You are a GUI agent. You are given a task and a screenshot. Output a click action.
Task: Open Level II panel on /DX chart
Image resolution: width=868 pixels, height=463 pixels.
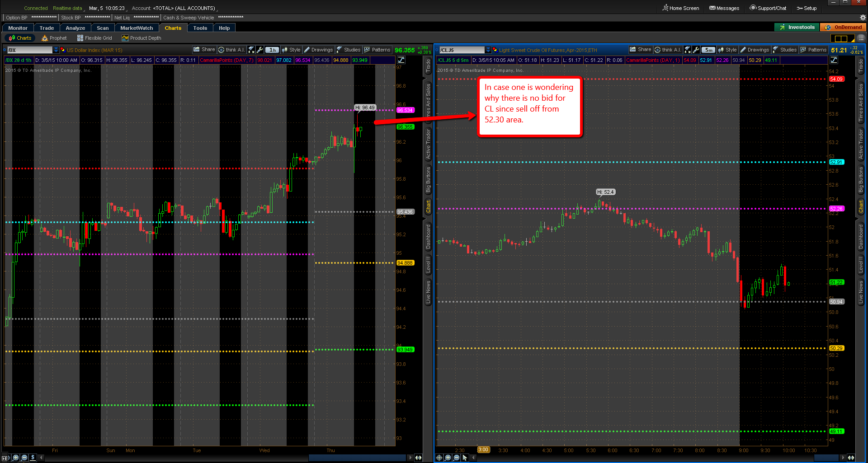pos(428,265)
